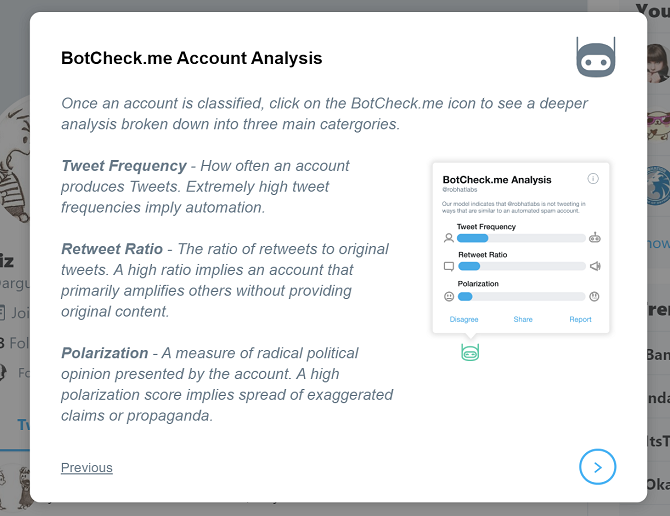
Task: Click the dark BotCheck.me robot logo
Action: point(596,57)
